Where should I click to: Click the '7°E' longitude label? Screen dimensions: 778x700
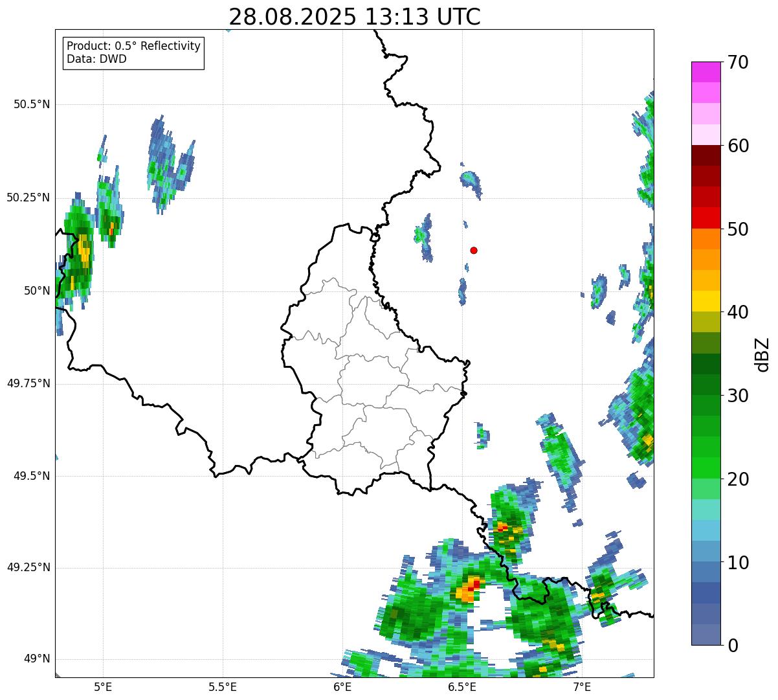582,687
